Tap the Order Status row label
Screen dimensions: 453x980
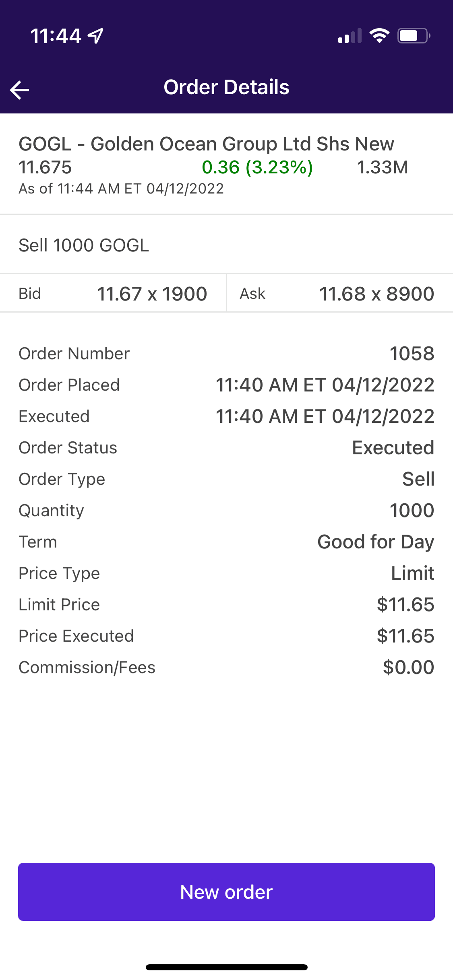[x=68, y=448]
